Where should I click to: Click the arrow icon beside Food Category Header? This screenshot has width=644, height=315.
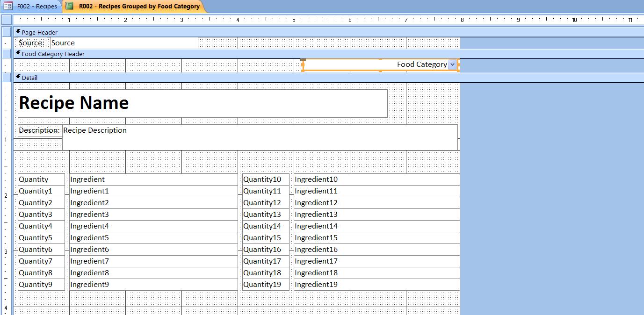[x=18, y=53]
